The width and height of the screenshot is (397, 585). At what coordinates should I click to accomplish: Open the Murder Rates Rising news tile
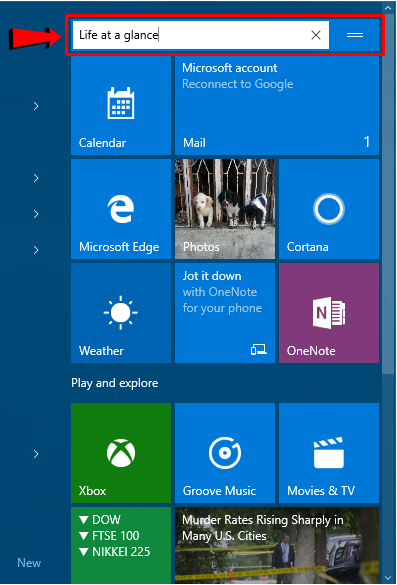[x=277, y=545]
